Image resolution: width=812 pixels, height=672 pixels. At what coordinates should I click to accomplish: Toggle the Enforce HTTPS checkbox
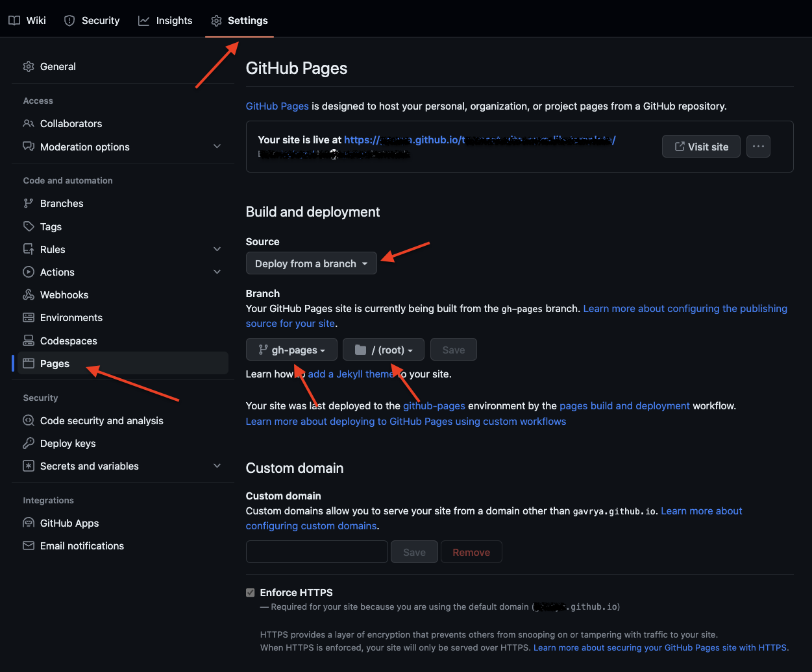251,592
